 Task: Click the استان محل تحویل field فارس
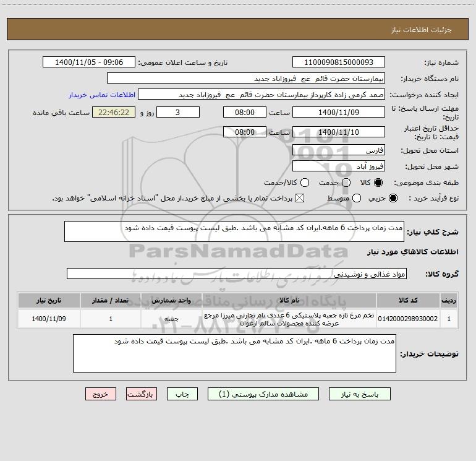(339, 150)
